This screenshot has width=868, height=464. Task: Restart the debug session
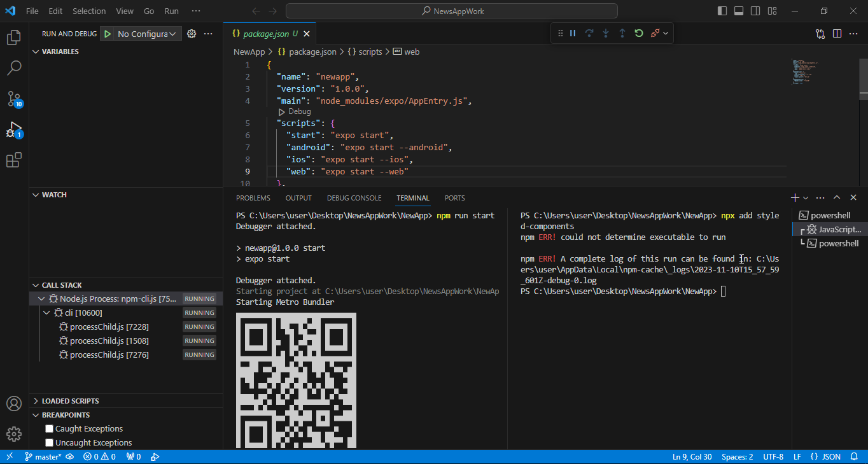[x=639, y=33]
